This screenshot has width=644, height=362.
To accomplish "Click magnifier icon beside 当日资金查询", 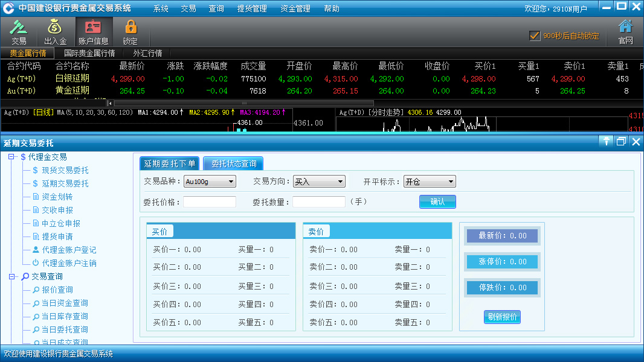I will tap(36, 303).
